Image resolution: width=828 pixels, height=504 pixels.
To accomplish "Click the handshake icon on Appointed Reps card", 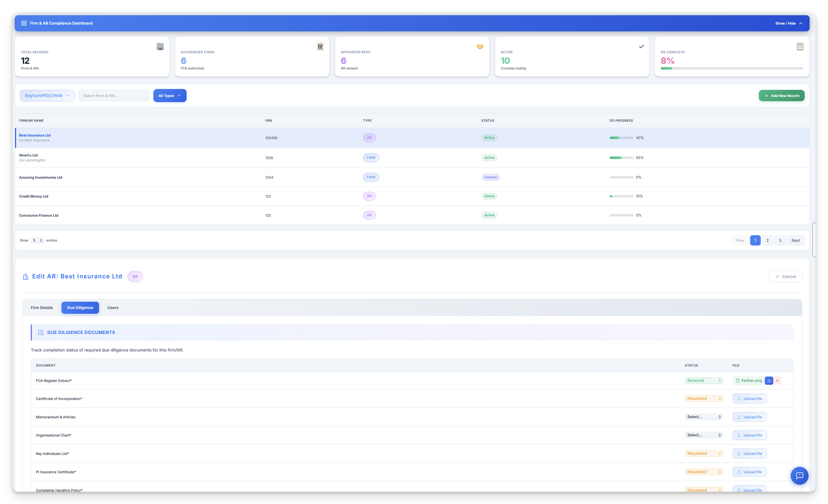I will coord(480,46).
